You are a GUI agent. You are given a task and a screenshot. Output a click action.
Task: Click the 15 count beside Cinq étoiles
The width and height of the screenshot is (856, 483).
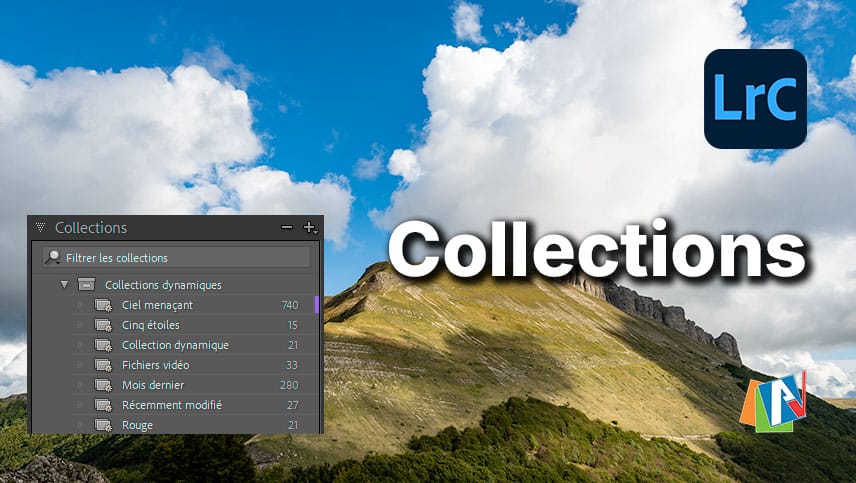coord(293,325)
